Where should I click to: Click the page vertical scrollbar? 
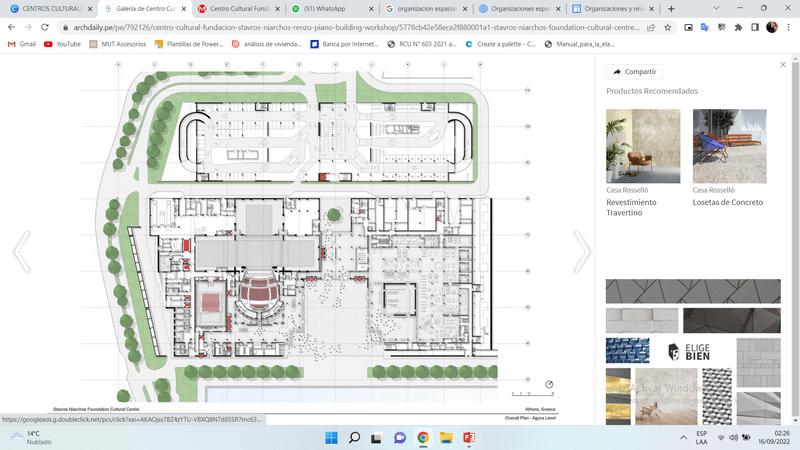point(795,240)
